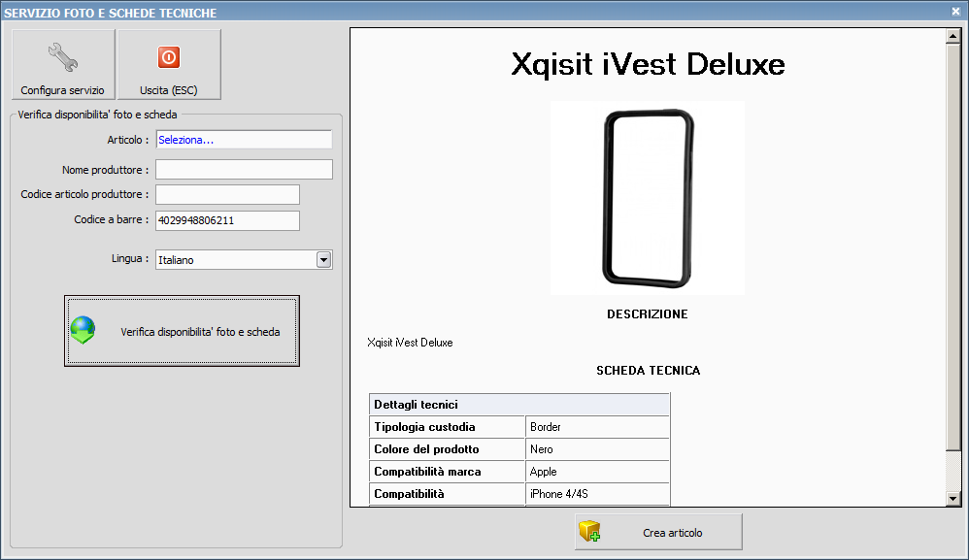The width and height of the screenshot is (969, 560).
Task: Click the SCHEDA TECNICA heading
Action: (648, 371)
